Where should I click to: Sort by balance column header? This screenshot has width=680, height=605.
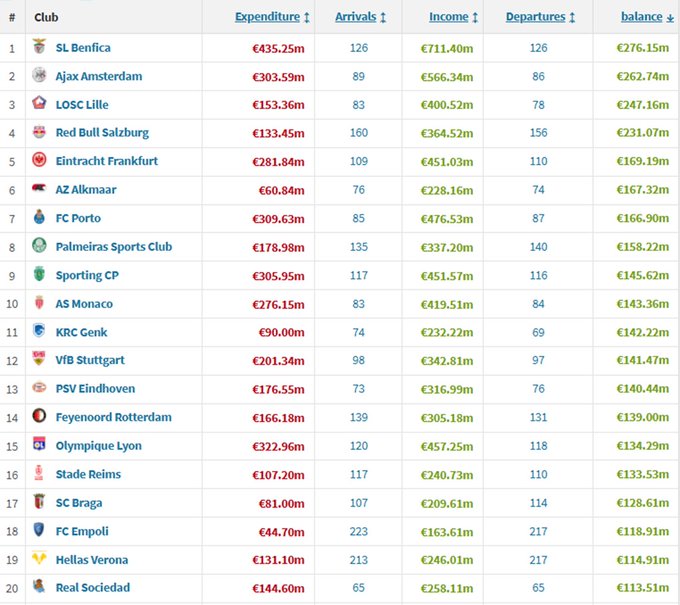pos(641,17)
